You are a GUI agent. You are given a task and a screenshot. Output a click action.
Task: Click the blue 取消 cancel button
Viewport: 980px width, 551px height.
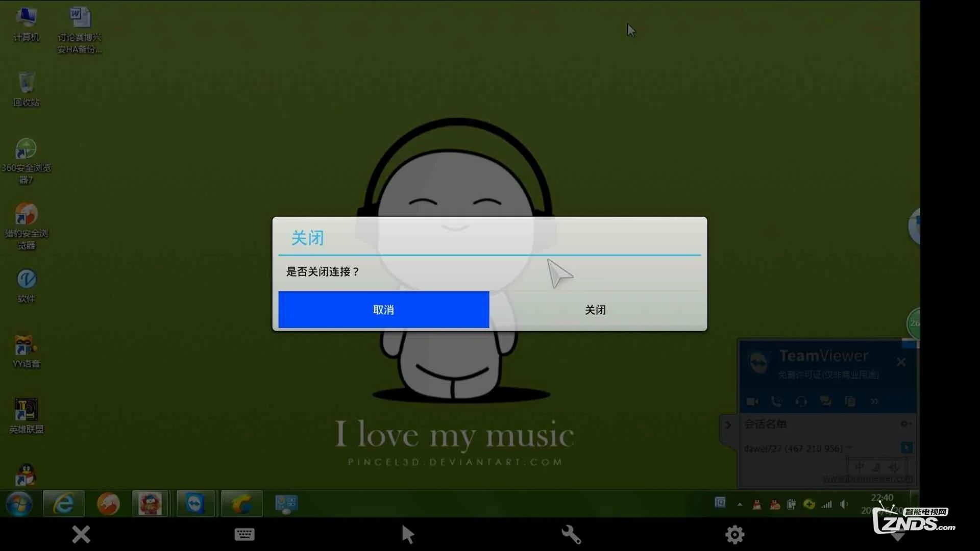pyautogui.click(x=383, y=310)
